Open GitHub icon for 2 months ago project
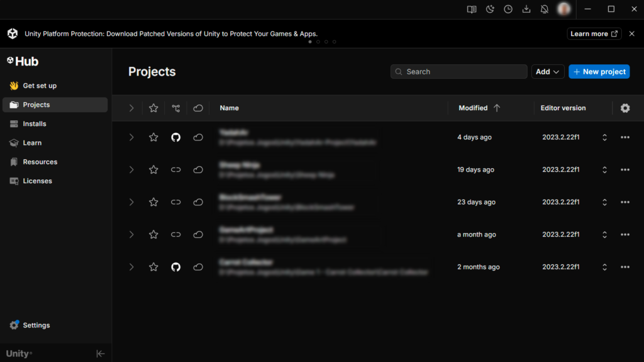 [x=176, y=267]
